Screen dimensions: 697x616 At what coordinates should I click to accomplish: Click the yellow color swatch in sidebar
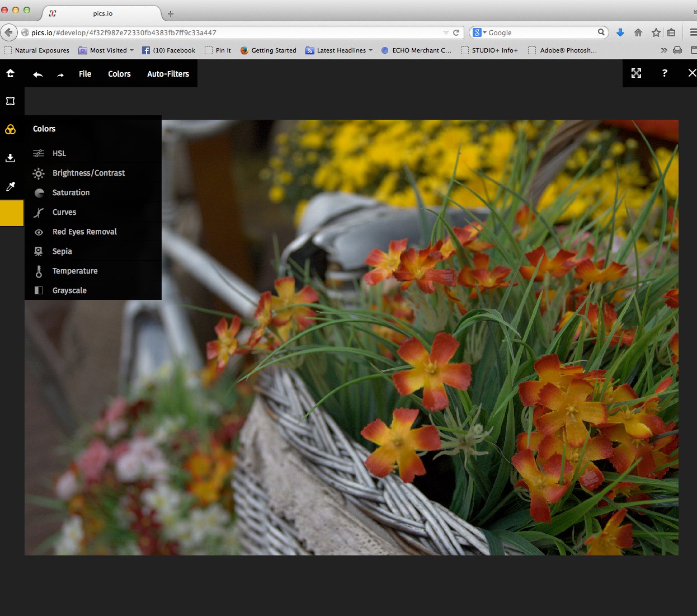coord(12,213)
